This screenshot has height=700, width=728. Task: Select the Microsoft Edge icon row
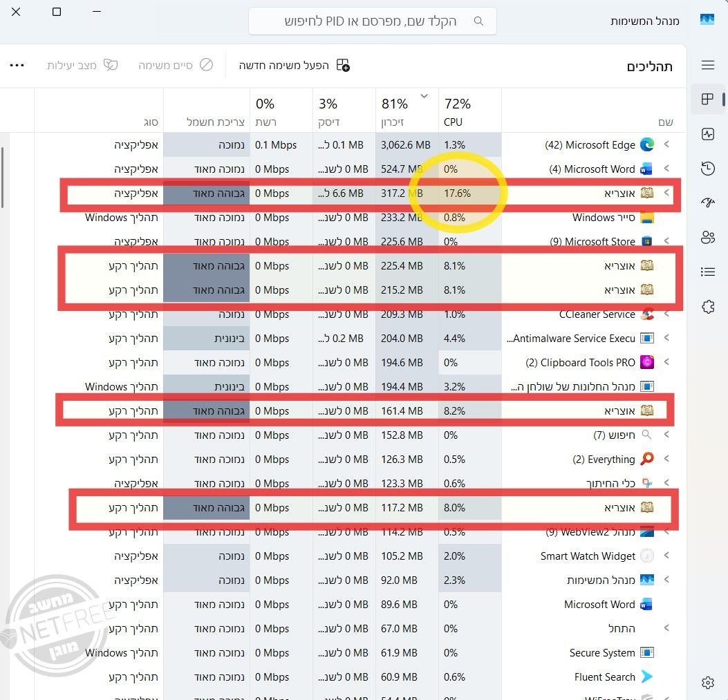pos(646,144)
